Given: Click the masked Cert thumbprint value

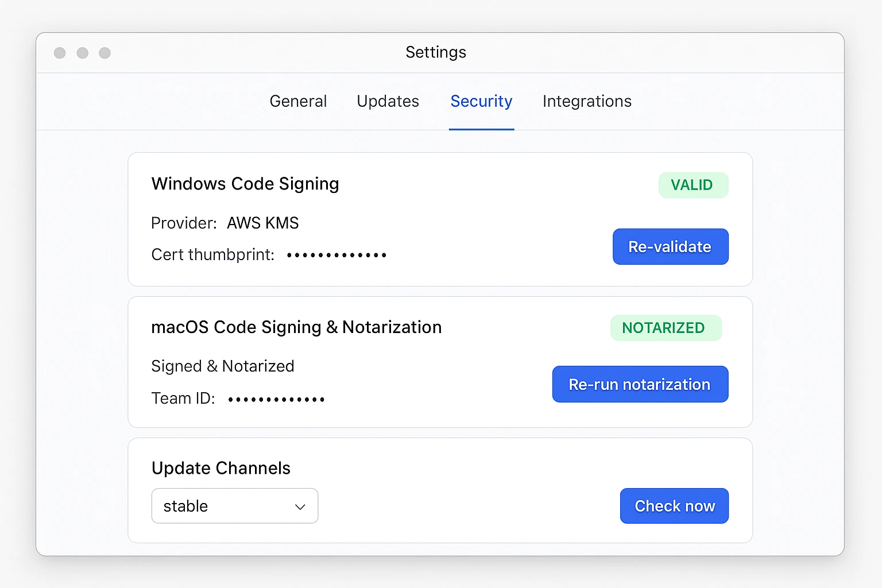Looking at the screenshot, I should click(336, 255).
